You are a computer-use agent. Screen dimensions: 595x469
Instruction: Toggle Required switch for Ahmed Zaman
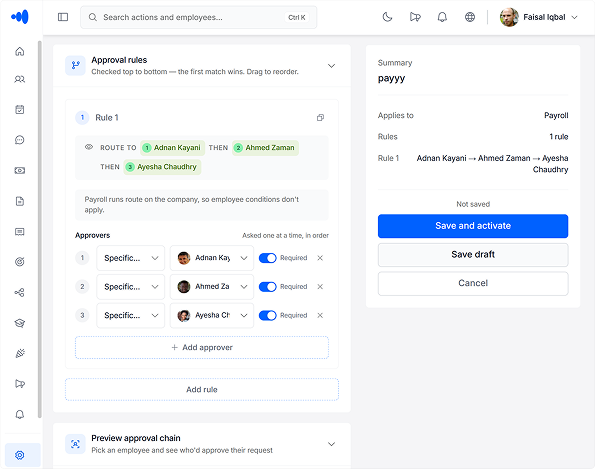[268, 286]
